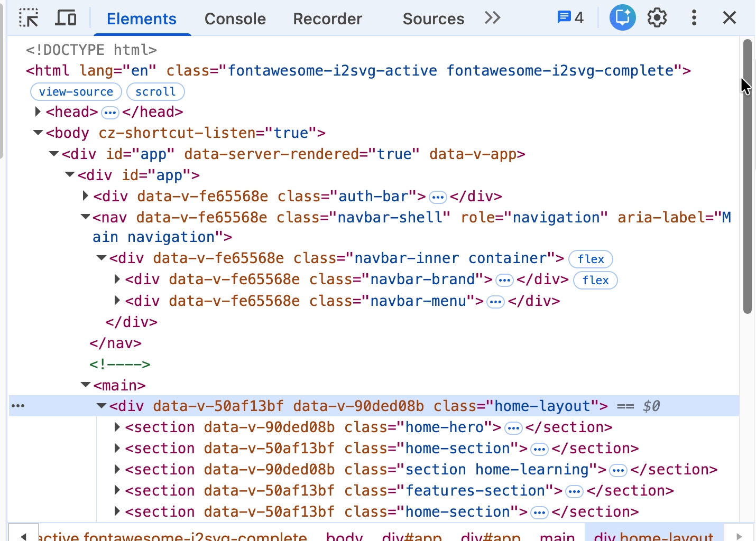Toggle flex badge on navbar-inner container

(591, 259)
